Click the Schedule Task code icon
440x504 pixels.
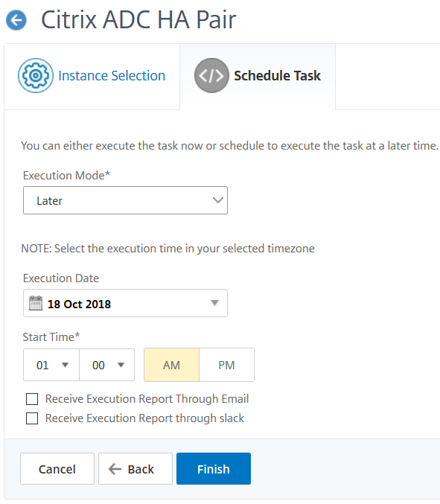tap(211, 75)
